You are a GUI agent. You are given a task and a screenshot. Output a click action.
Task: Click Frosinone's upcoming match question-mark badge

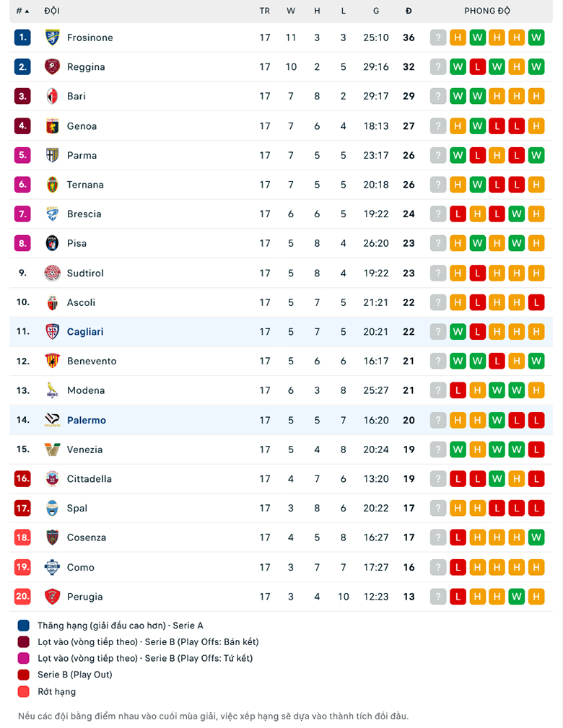pyautogui.click(x=438, y=38)
